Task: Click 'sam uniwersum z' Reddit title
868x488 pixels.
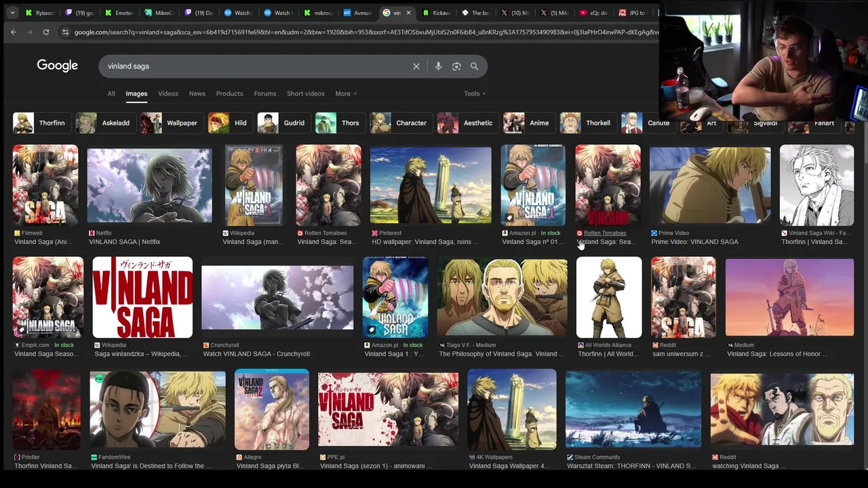Action: tap(682, 354)
